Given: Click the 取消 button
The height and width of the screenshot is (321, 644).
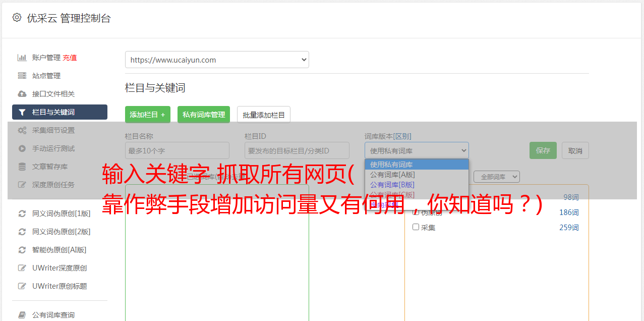Looking at the screenshot, I should pos(575,150).
